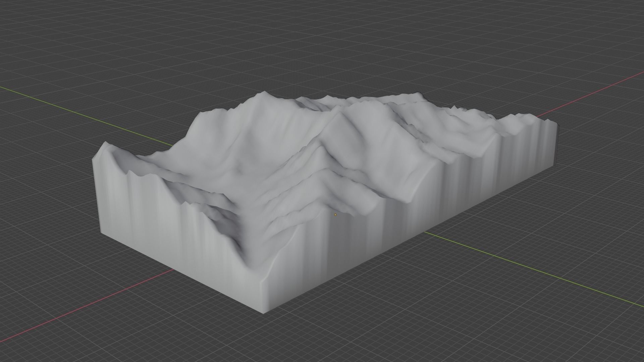644x362 pixels.
Task: Click the orange object origin dot
Action: [x=335, y=215]
